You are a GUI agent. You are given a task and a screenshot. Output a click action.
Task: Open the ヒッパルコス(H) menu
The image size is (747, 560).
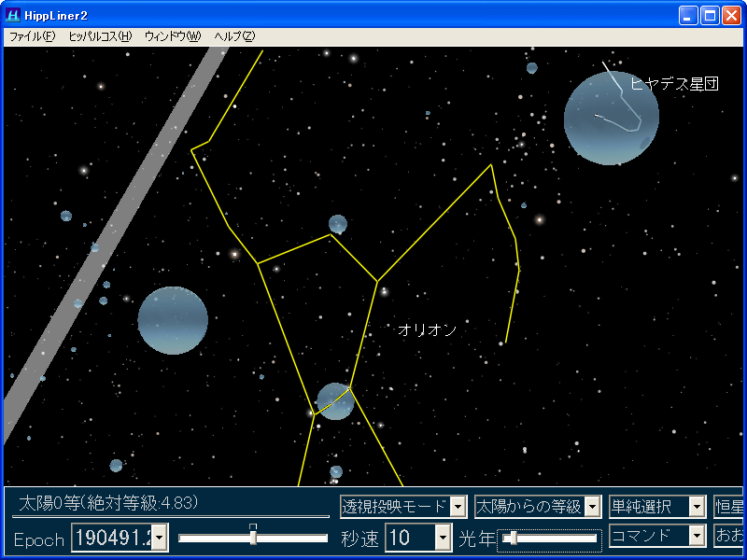[100, 36]
